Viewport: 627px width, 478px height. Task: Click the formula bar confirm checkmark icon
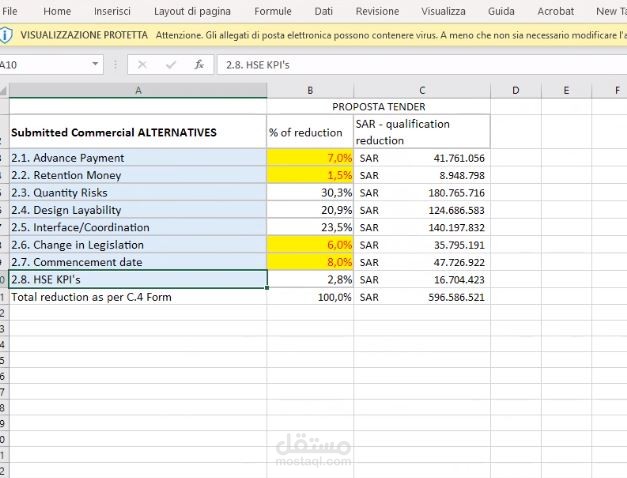[x=171, y=64]
